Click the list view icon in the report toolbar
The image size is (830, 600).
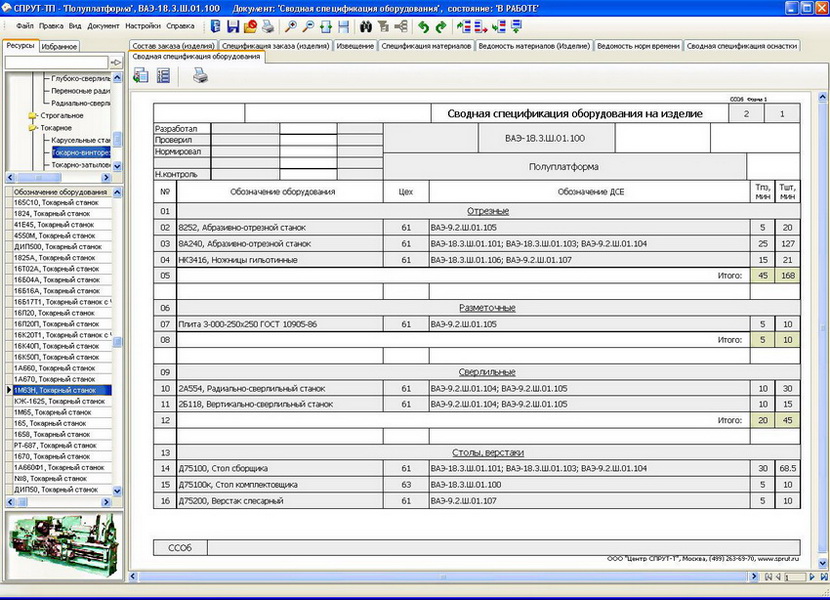(x=163, y=75)
